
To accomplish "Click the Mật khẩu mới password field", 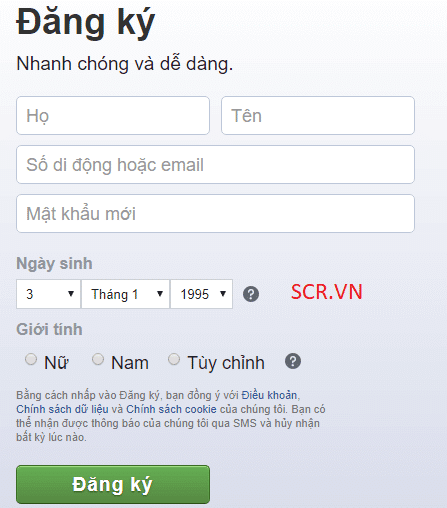I will (215, 214).
